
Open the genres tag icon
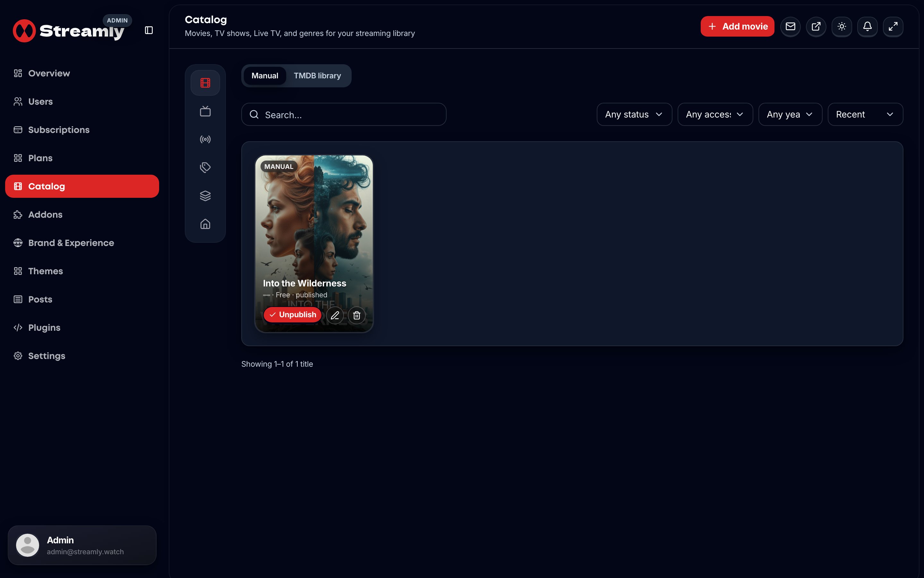pyautogui.click(x=205, y=167)
